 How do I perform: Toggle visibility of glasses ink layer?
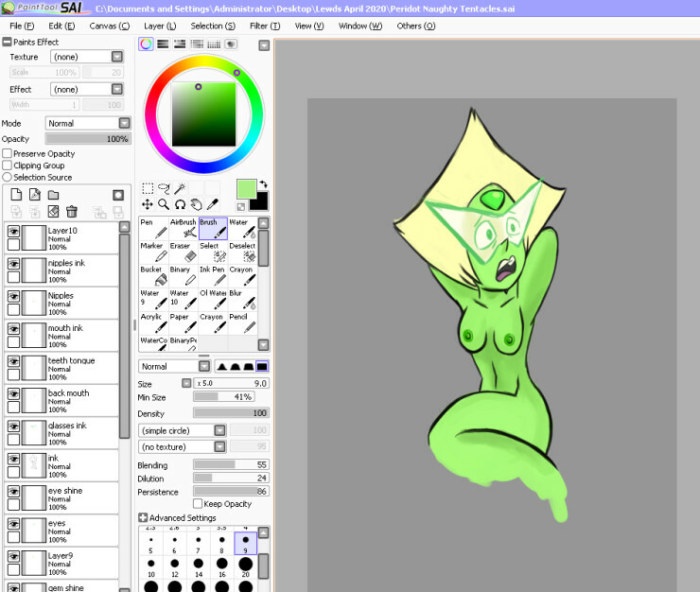[13, 427]
